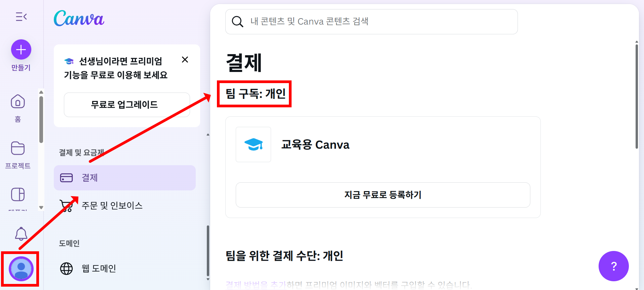This screenshot has width=644, height=290.
Task: Click the 결제 및 요금제 section label
Action: [x=82, y=152]
